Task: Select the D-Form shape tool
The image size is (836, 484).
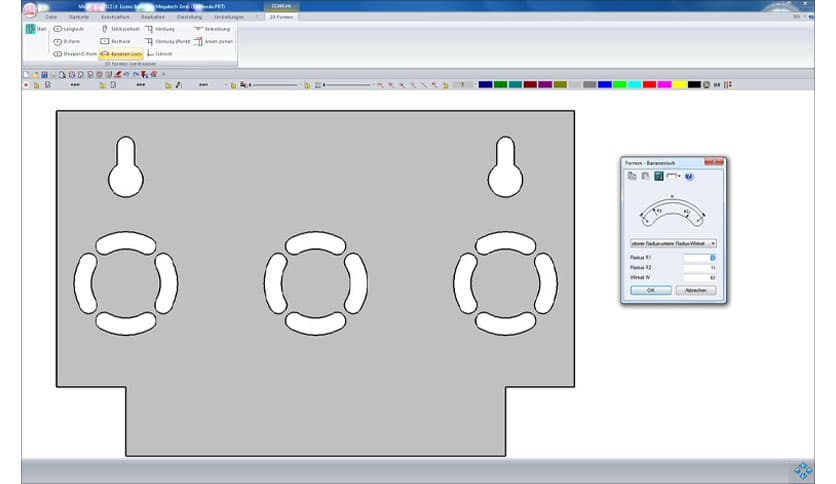Action: tap(71, 42)
